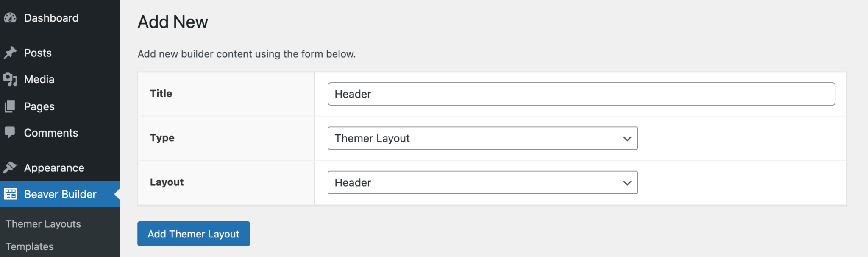Expand the Layout selector chevron
The width and height of the screenshot is (868, 257).
(626, 182)
